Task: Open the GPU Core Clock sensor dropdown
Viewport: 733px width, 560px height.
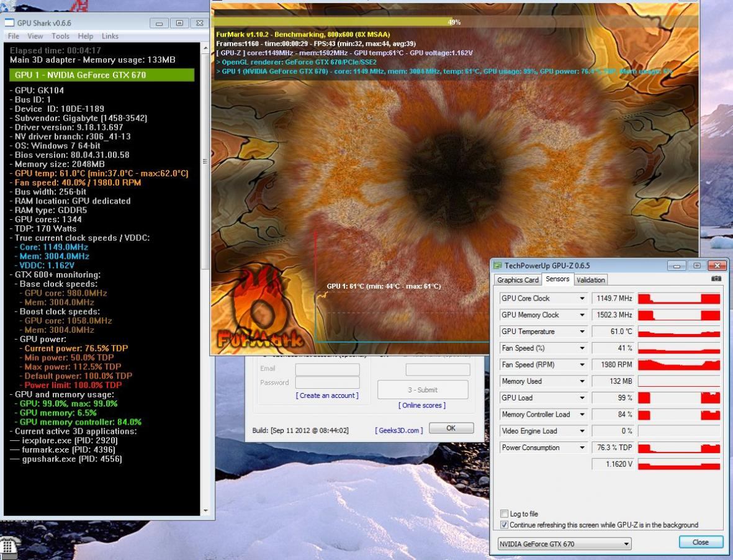Action: (582, 298)
